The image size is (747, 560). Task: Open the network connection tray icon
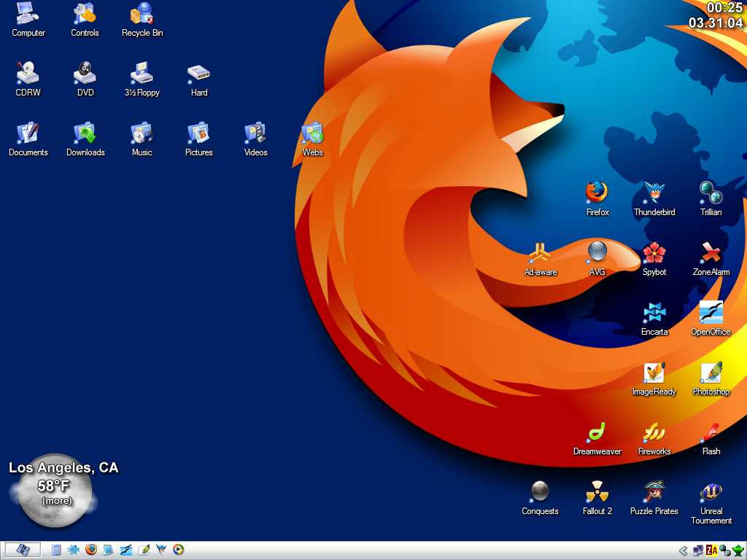698,551
